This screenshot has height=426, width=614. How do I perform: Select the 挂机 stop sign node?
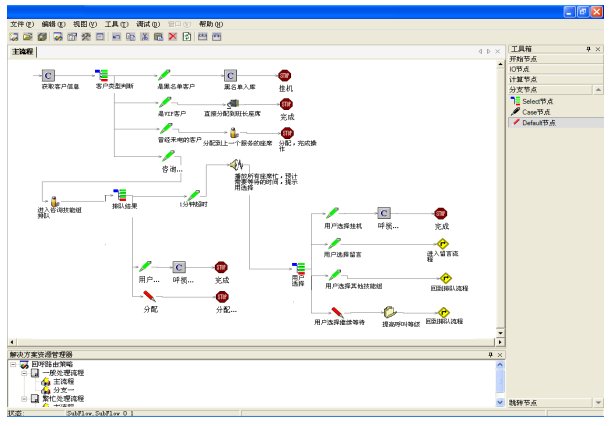(284, 75)
